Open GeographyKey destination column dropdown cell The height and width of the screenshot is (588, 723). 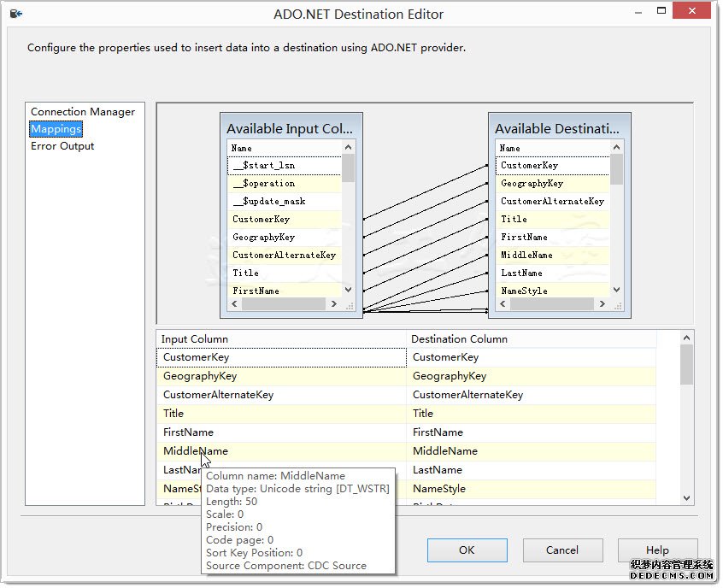pyautogui.click(x=532, y=376)
